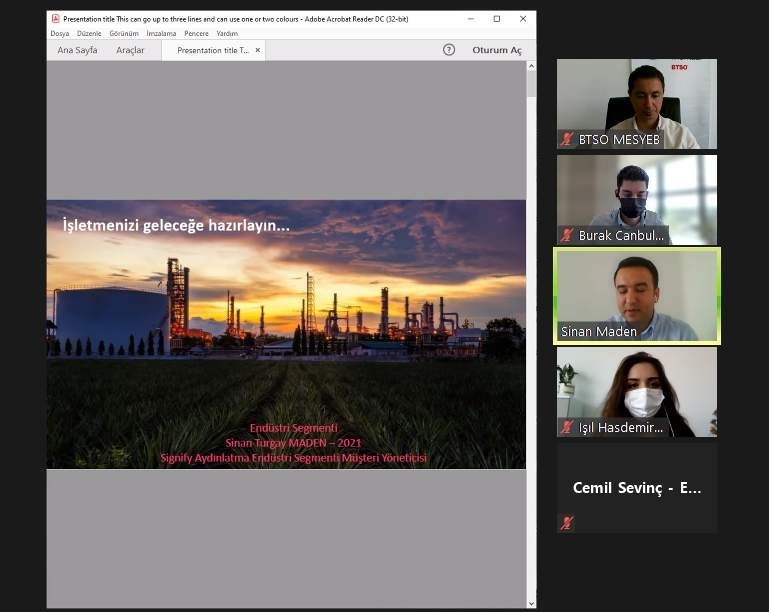Click the vertical scrollbar thumb

point(531,84)
